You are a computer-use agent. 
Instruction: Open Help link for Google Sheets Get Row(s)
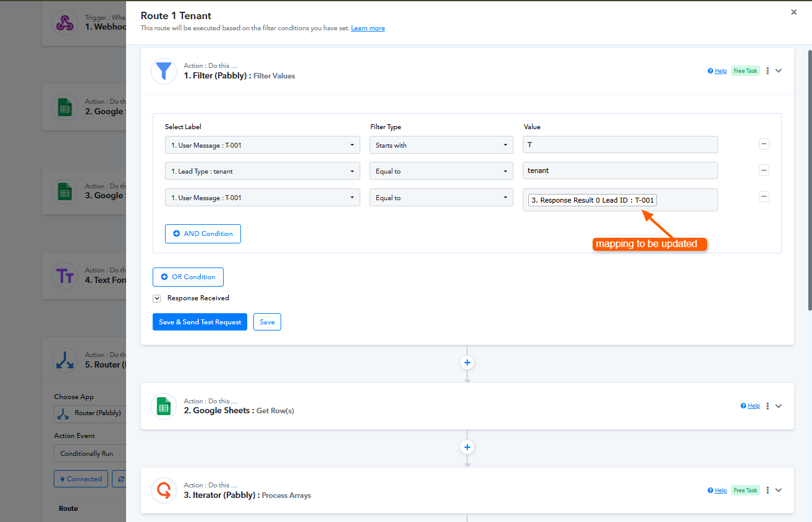pos(750,406)
